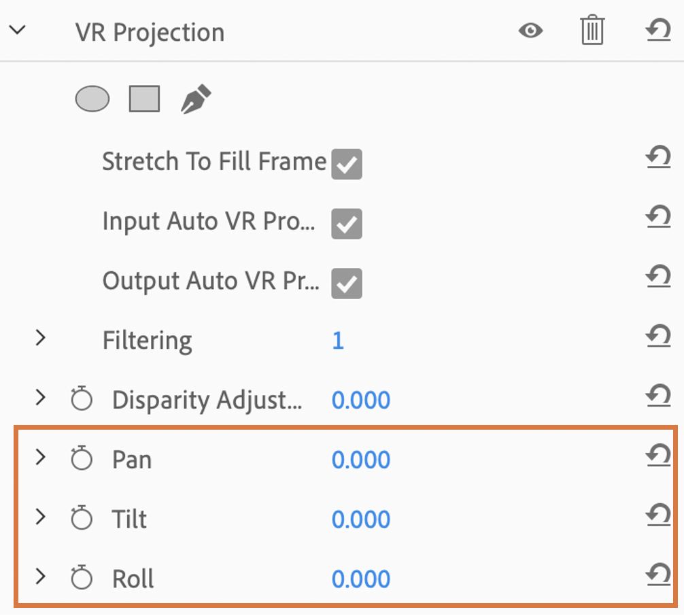Reset the Filtering parameter
Image resolution: width=684 pixels, height=616 pixels.
(657, 336)
